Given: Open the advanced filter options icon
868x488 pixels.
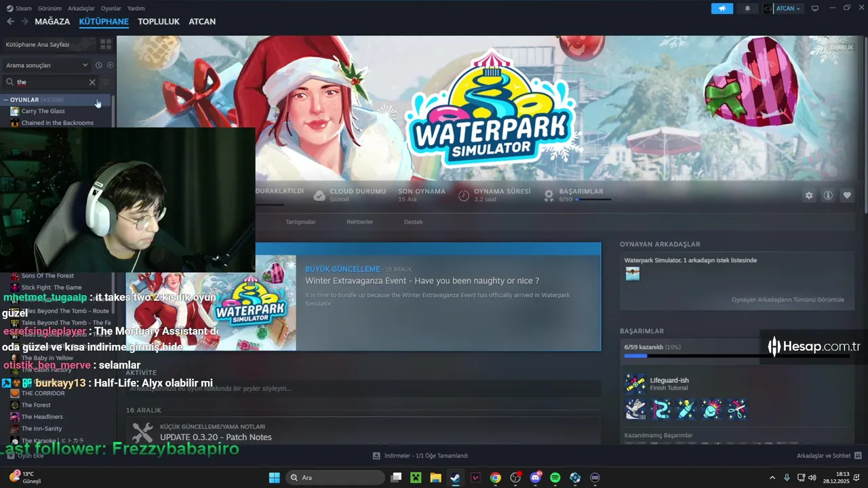Looking at the screenshot, I should (x=106, y=82).
